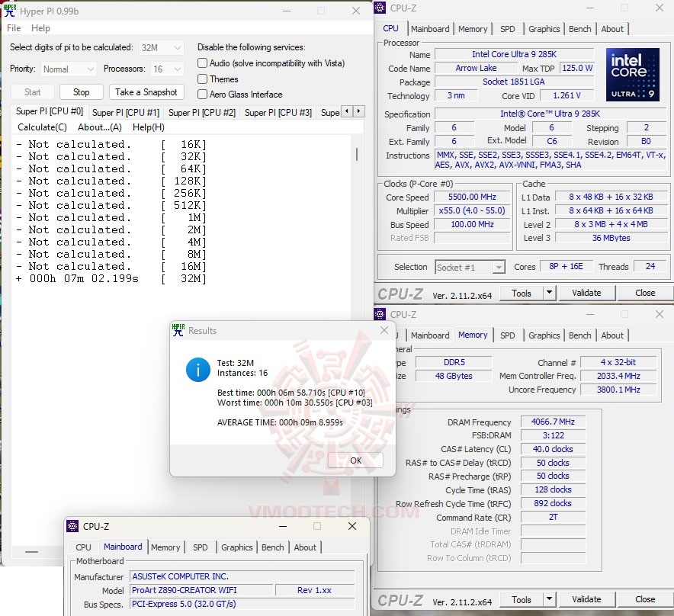Click the 32M result line 07m 02.199s
This screenshot has height=616, width=674.
[111, 278]
